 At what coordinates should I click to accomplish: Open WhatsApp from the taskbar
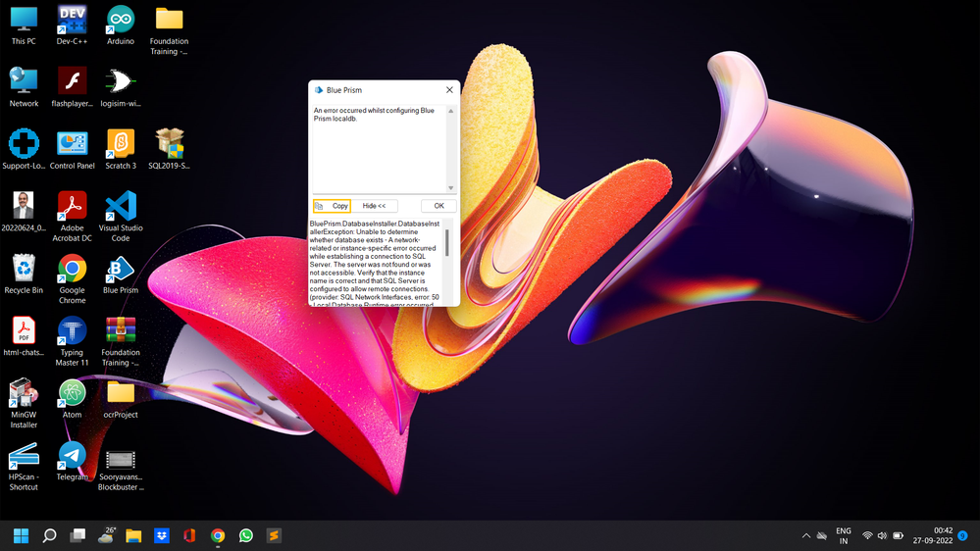pos(245,535)
